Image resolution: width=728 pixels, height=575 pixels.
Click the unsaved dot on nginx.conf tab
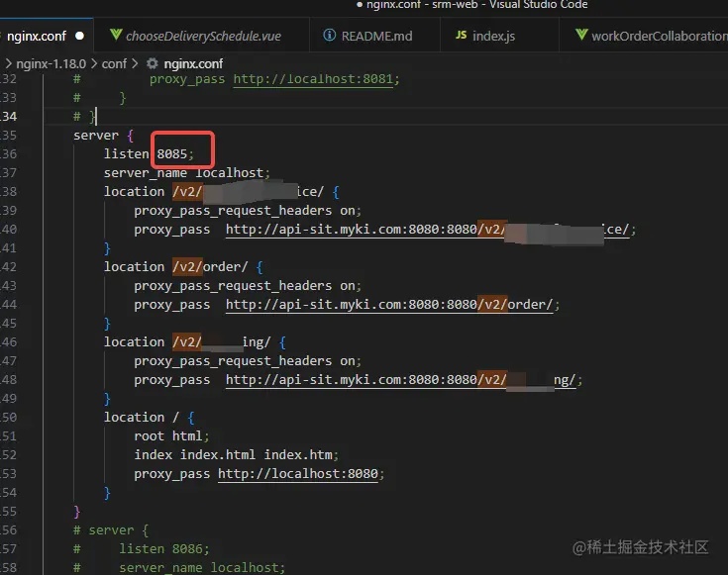click(79, 36)
